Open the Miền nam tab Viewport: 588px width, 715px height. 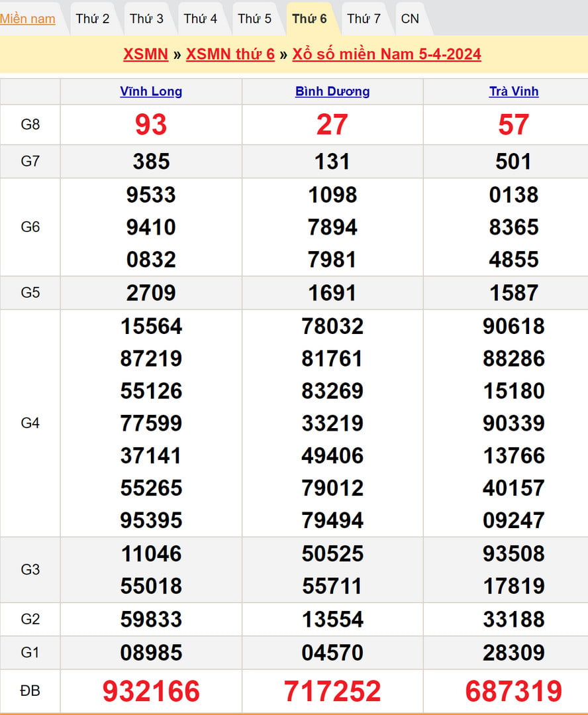pyautogui.click(x=28, y=19)
